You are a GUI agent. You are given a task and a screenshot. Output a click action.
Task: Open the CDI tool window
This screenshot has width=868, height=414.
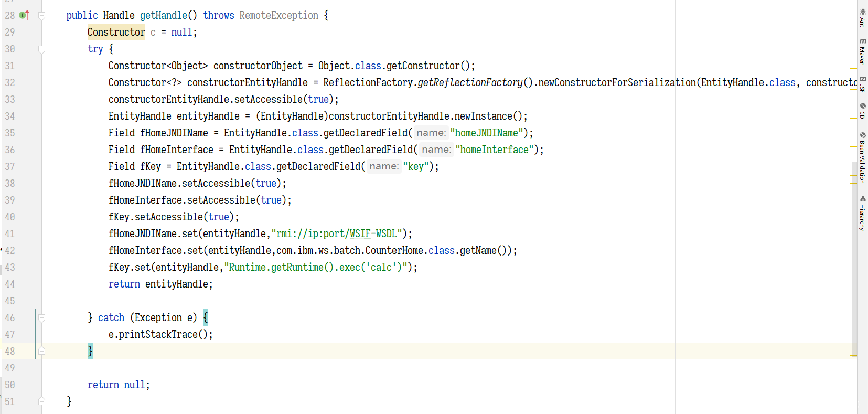tap(862, 111)
